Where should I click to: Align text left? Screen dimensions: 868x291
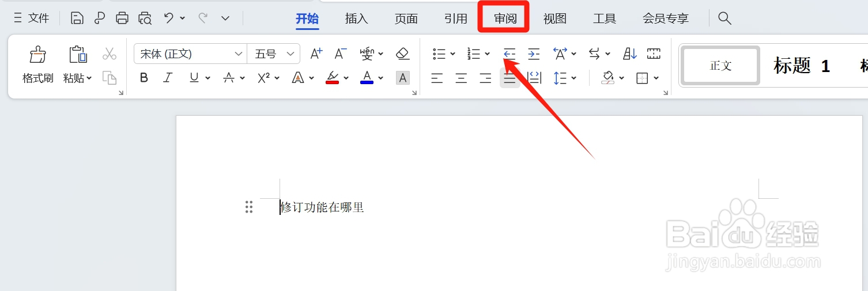(437, 78)
